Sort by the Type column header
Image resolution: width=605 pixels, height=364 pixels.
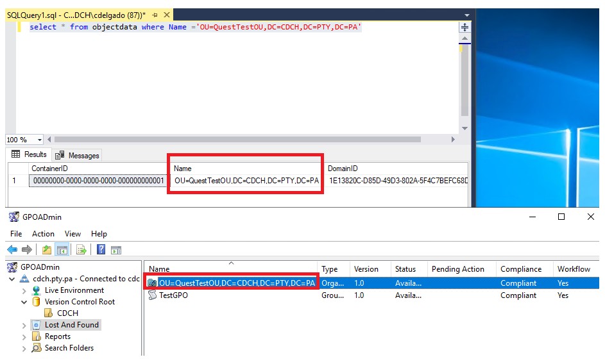(334, 269)
